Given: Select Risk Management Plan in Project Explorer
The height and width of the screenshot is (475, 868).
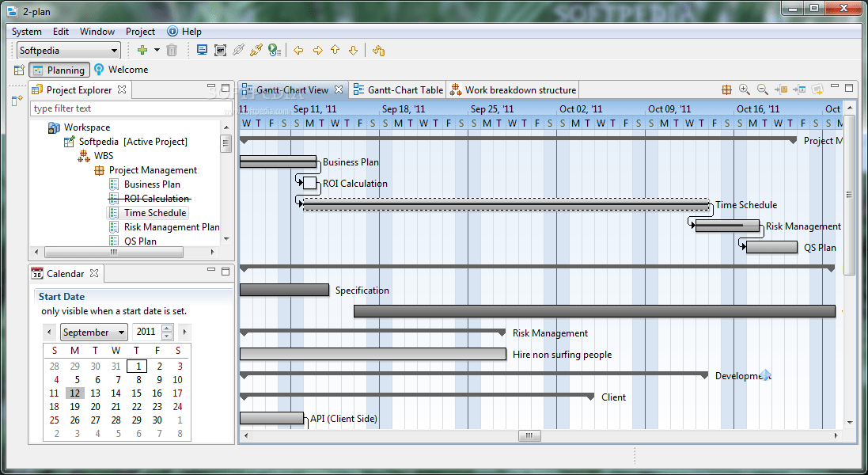Looking at the screenshot, I should point(172,227).
